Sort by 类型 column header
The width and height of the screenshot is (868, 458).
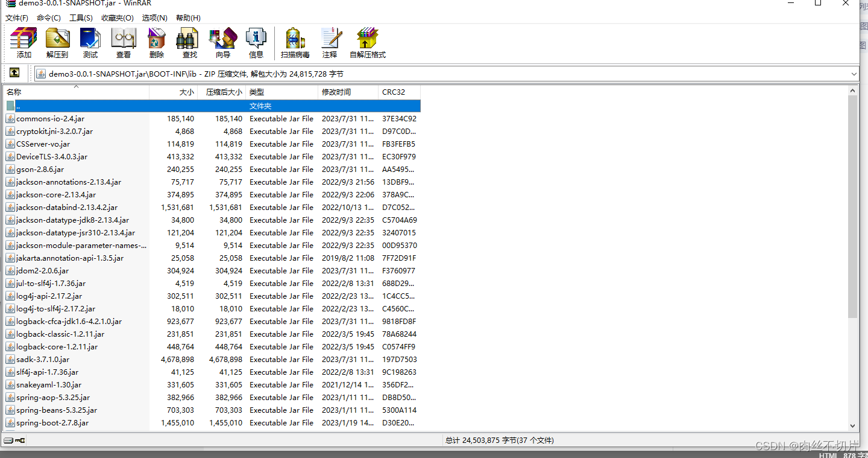[282, 92]
